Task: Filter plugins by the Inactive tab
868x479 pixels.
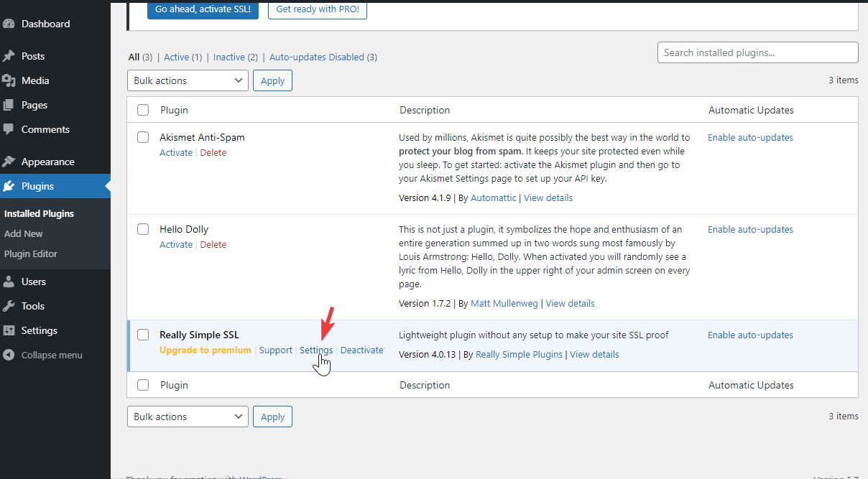Action: (228, 57)
